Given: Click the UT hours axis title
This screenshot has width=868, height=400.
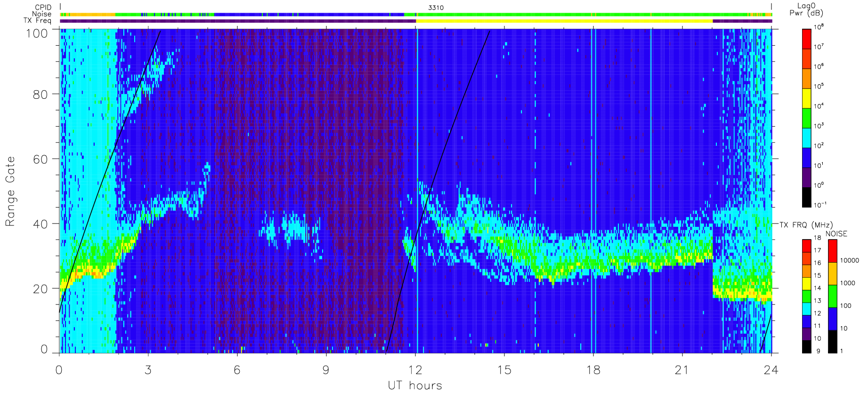Looking at the screenshot, I should coord(415,385).
